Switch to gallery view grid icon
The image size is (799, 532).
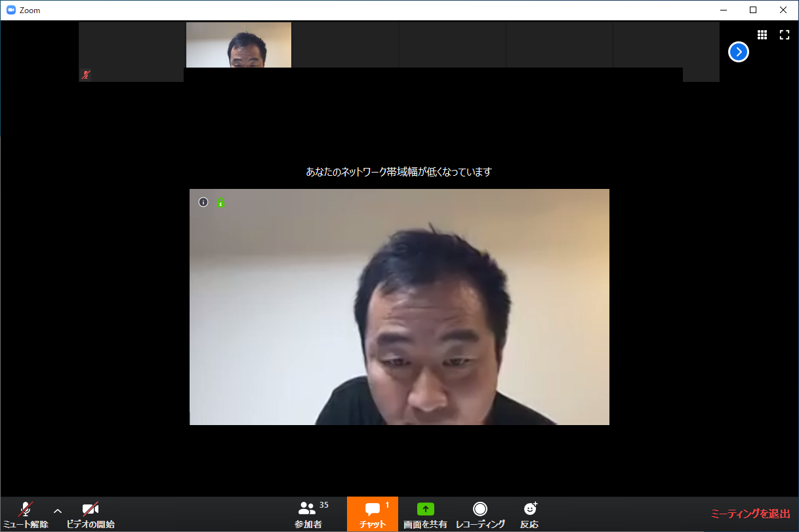click(x=762, y=35)
